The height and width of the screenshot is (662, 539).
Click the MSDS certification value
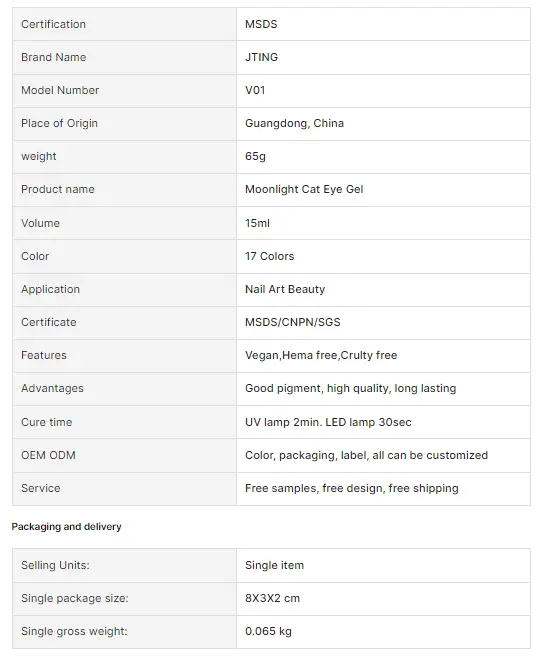click(x=261, y=24)
